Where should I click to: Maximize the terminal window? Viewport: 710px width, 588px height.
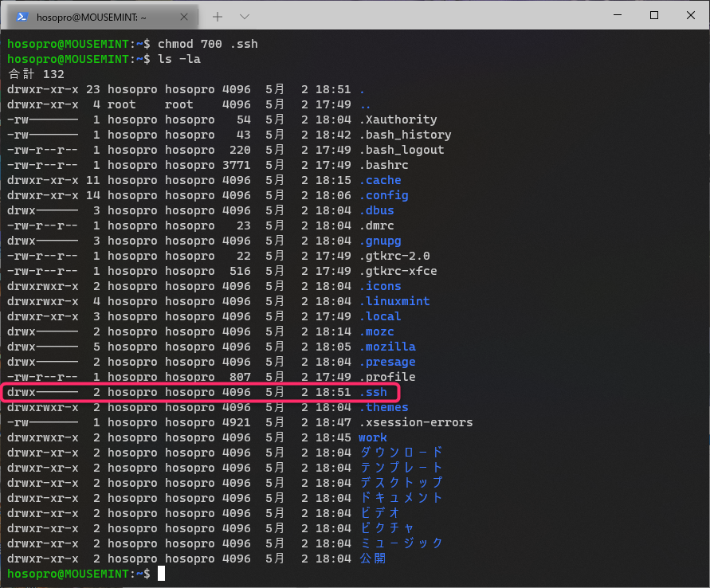coord(654,15)
